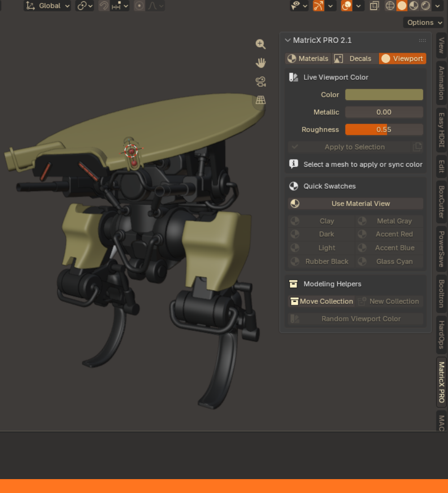Apply the Light swatch
Screen dimensions: 448x493
(x=321, y=248)
